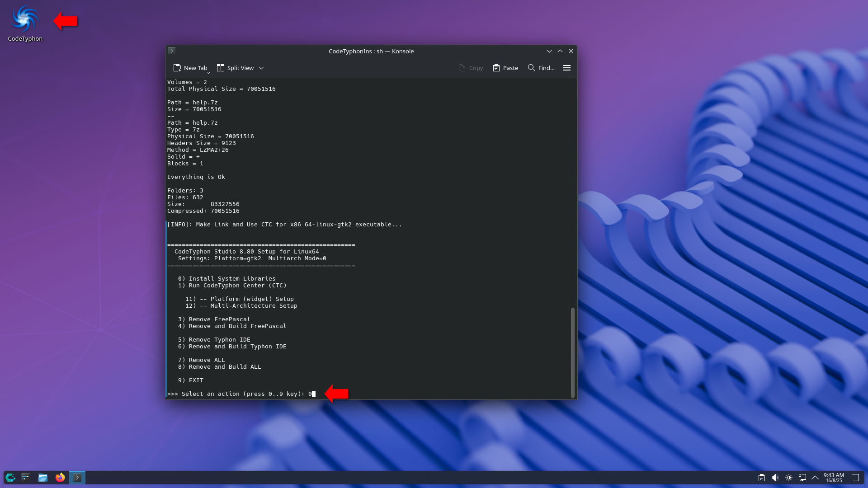Click 'Total Physical Size = 70051516' line
Screen dimensions: 868x488
click(221, 89)
